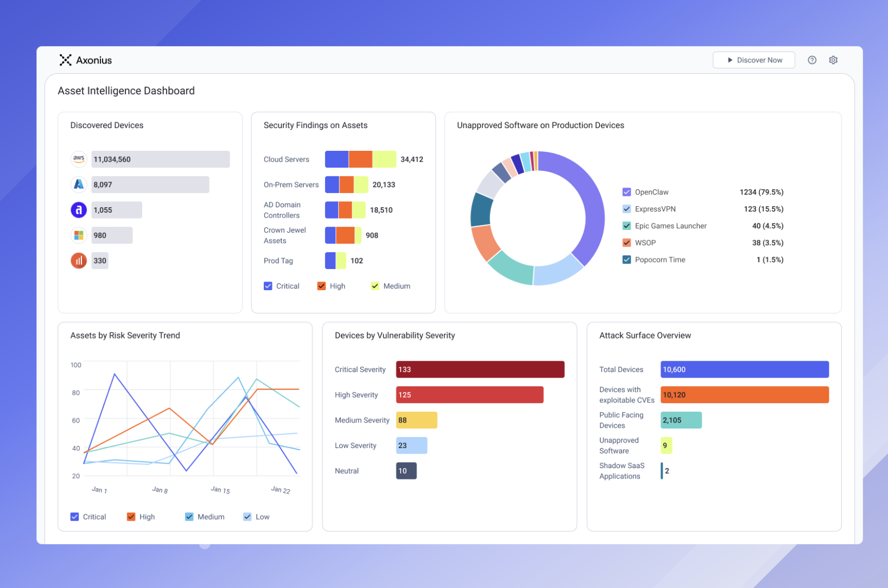This screenshot has height=588, width=888.
Task: Click the Axonius logo icon
Action: coord(65,60)
